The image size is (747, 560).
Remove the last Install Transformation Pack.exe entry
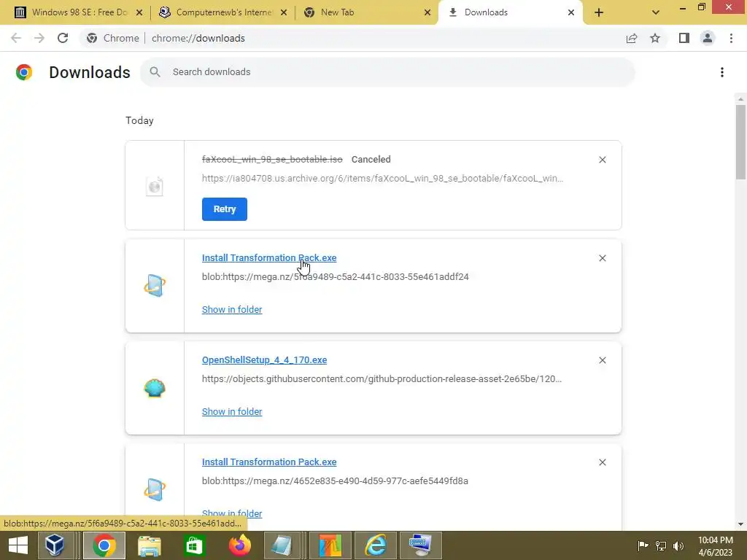click(x=602, y=462)
